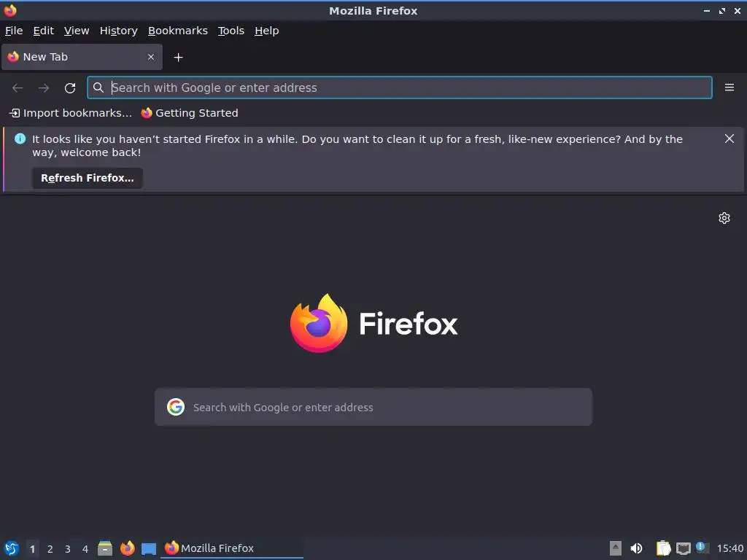
Task: Open the Tools menu
Action: [x=231, y=31]
